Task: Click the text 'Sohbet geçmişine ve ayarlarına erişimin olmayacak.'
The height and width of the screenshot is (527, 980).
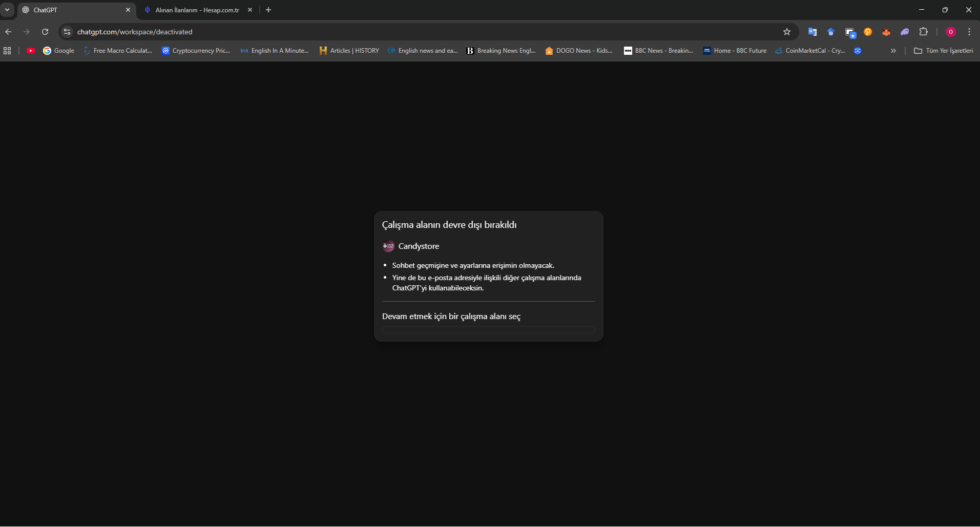Action: point(473,265)
